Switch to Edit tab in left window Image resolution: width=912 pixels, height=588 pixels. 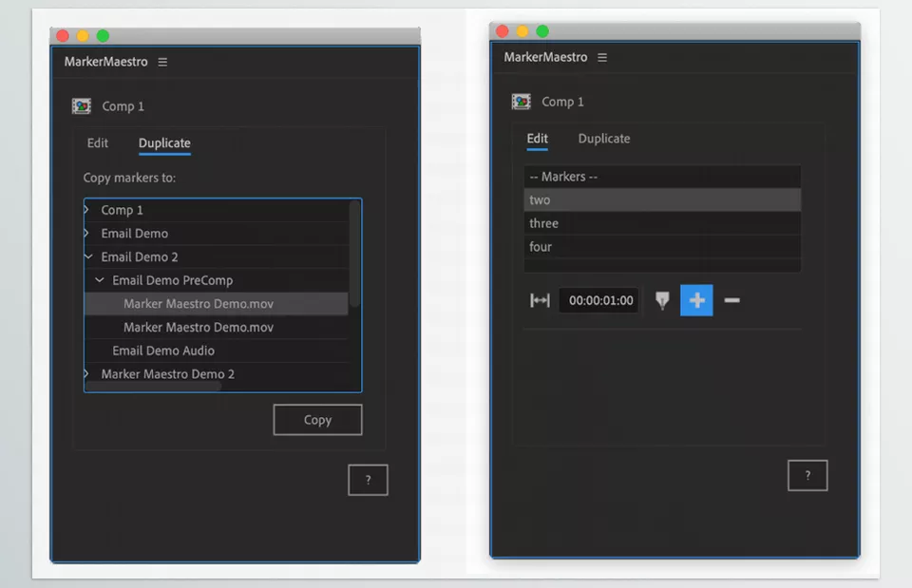pyautogui.click(x=98, y=143)
